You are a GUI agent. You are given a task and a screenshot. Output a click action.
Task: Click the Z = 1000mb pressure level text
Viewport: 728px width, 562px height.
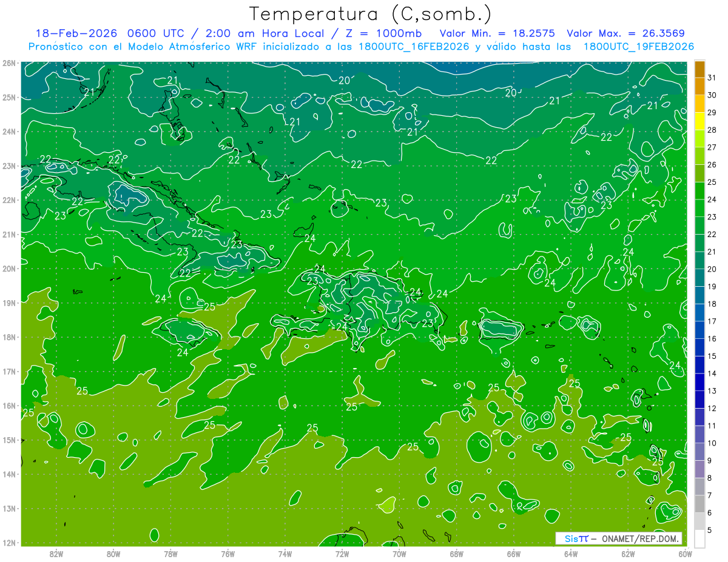coord(383,33)
